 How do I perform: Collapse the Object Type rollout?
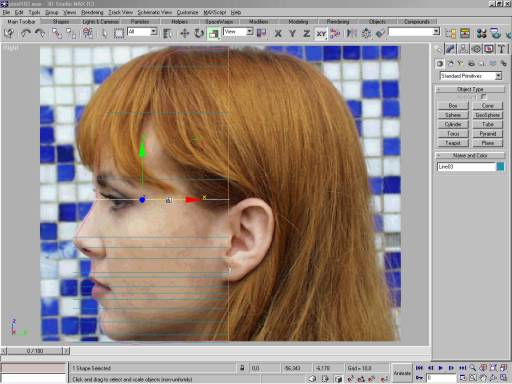tap(470, 89)
